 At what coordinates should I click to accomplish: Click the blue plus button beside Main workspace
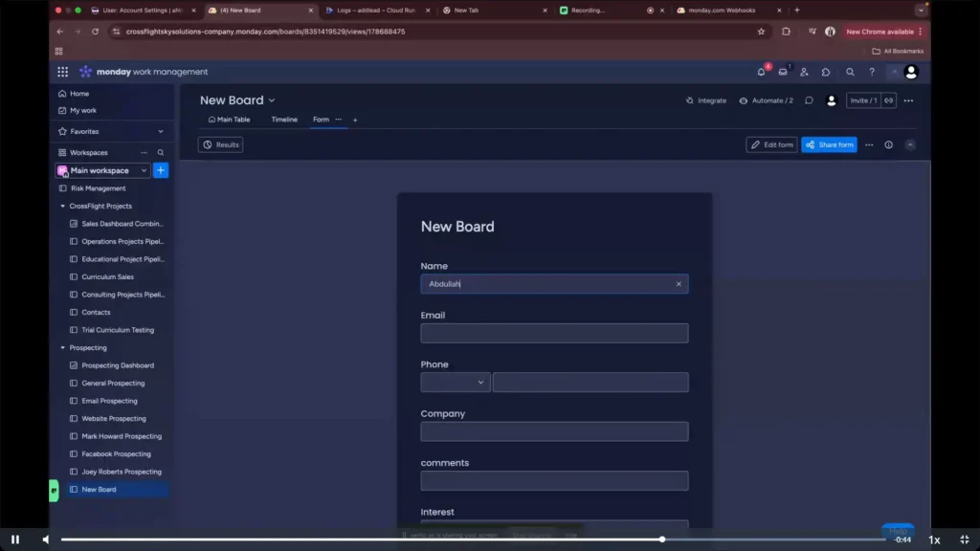pyautogui.click(x=161, y=170)
